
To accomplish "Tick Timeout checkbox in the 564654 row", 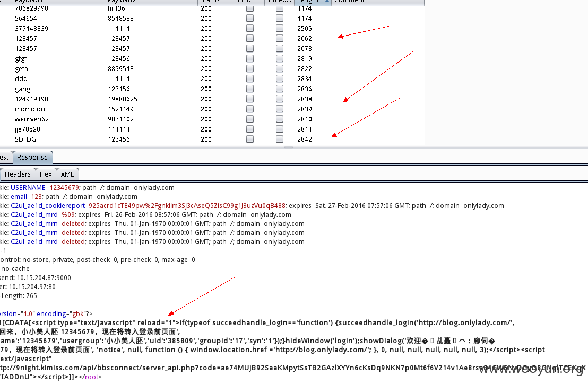I will tap(279, 18).
